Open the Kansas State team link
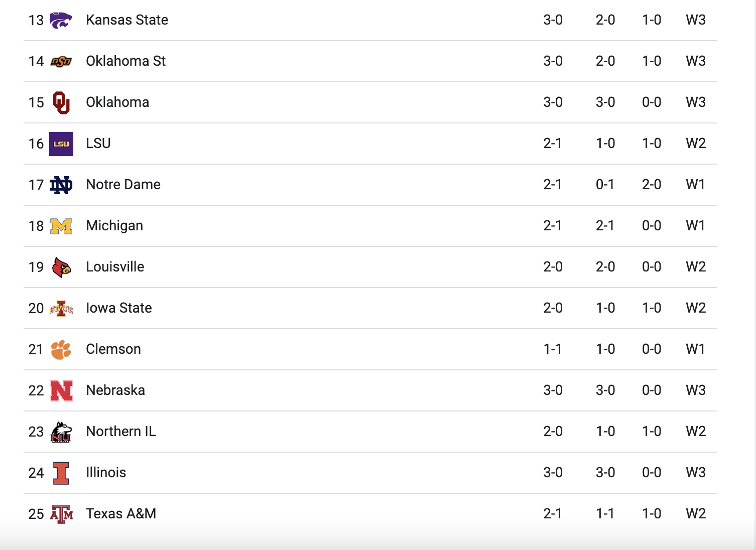 click(x=127, y=20)
